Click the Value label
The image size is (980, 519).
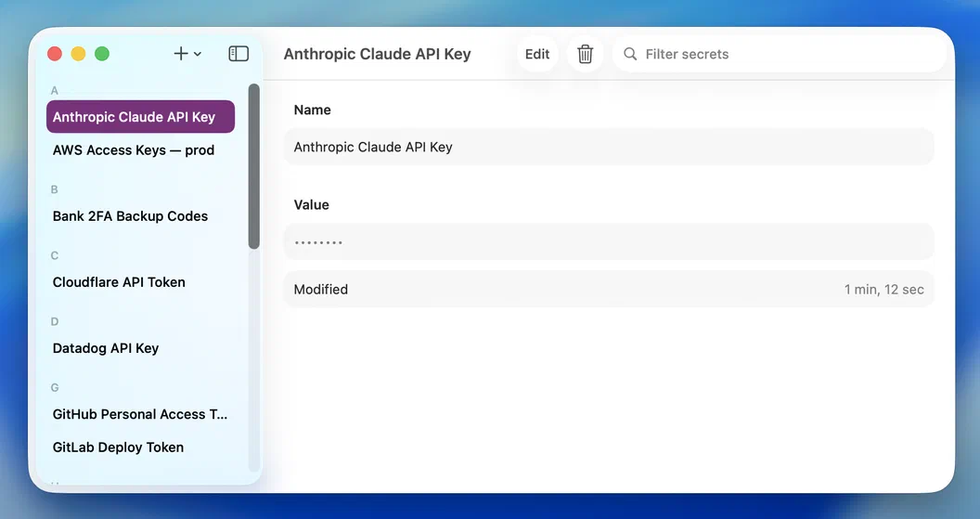tap(311, 205)
